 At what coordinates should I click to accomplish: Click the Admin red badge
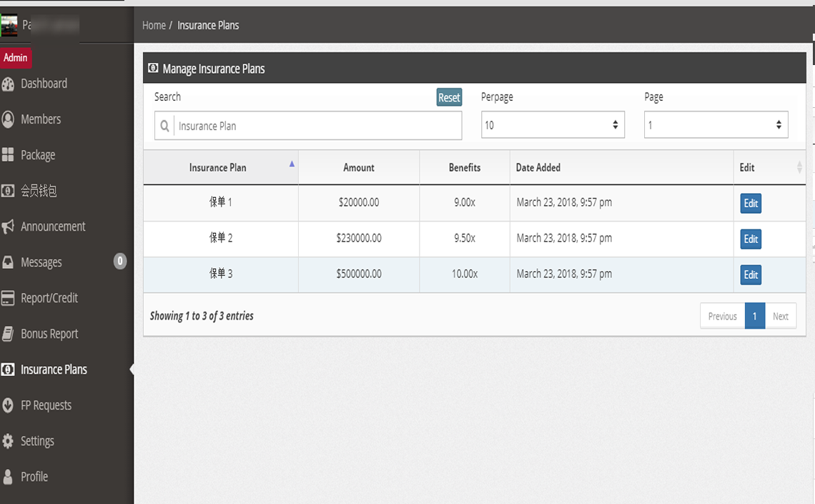click(x=16, y=58)
